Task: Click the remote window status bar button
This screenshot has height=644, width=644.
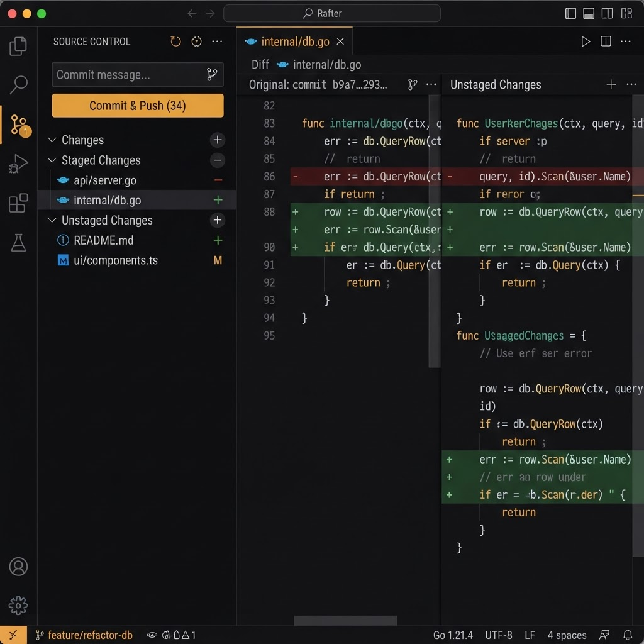Action: tap(13, 635)
